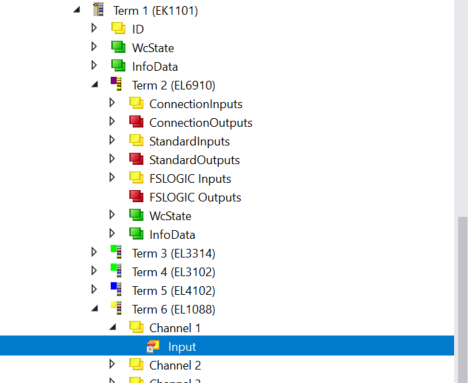Select the StandardOutputs tree item
Viewport: 468px width, 383px height.
click(194, 160)
